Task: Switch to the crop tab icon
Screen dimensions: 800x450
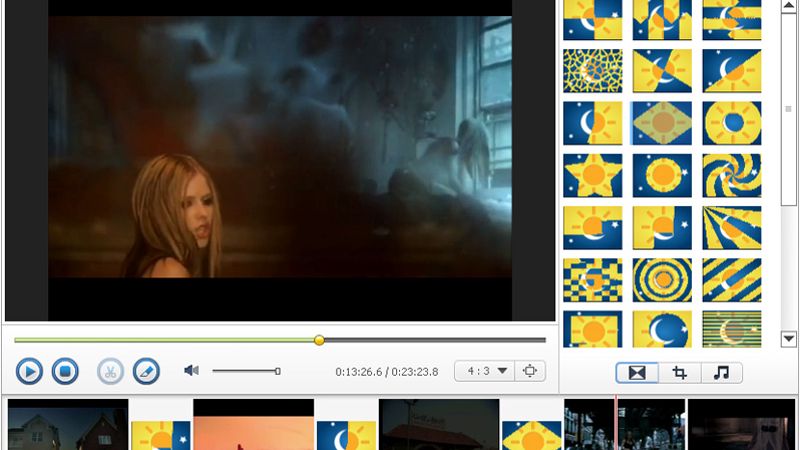Action: (x=680, y=373)
